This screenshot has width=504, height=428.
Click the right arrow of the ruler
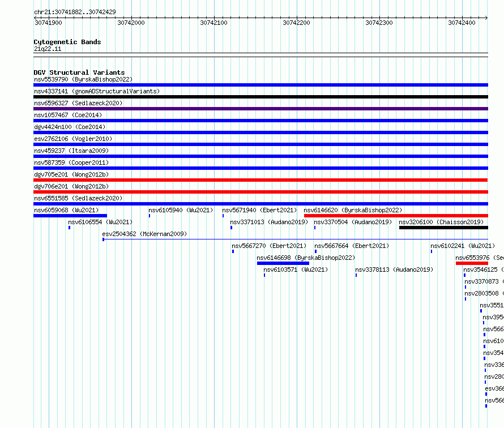coord(486,18)
